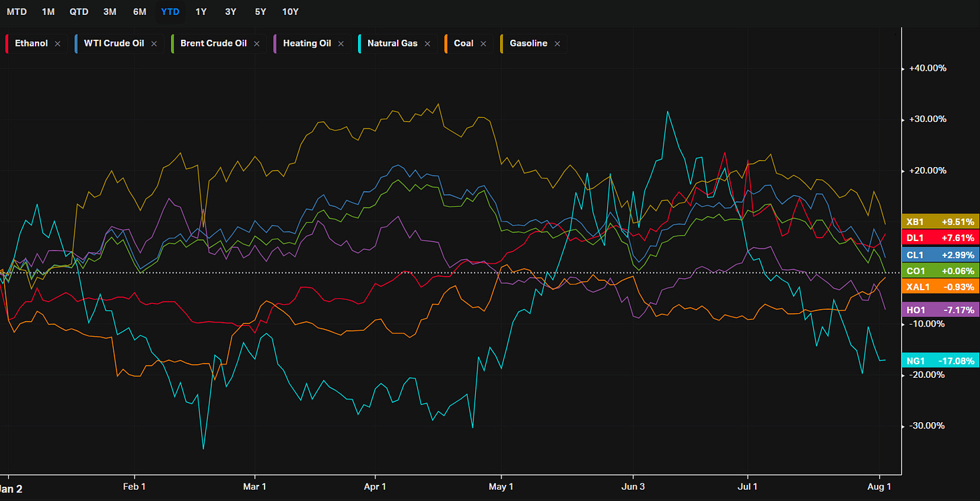The height and width of the screenshot is (501, 980).
Task: Click the +20.00% axis label
Action: click(x=928, y=170)
